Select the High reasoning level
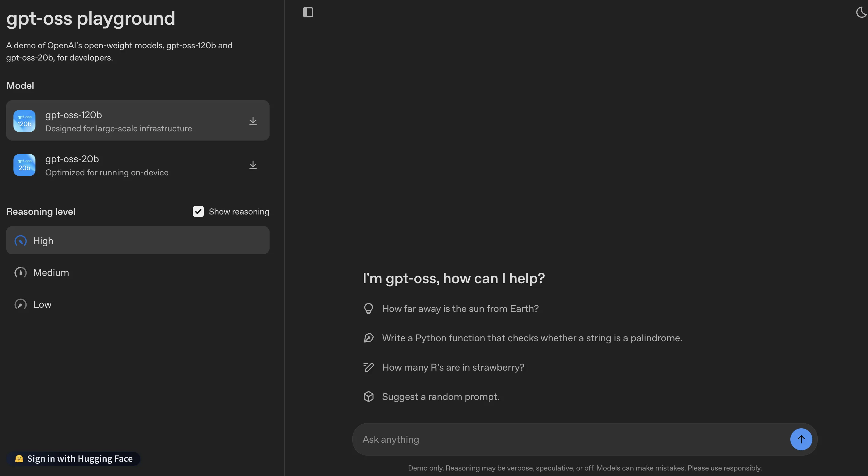This screenshot has height=476, width=868. point(138,240)
